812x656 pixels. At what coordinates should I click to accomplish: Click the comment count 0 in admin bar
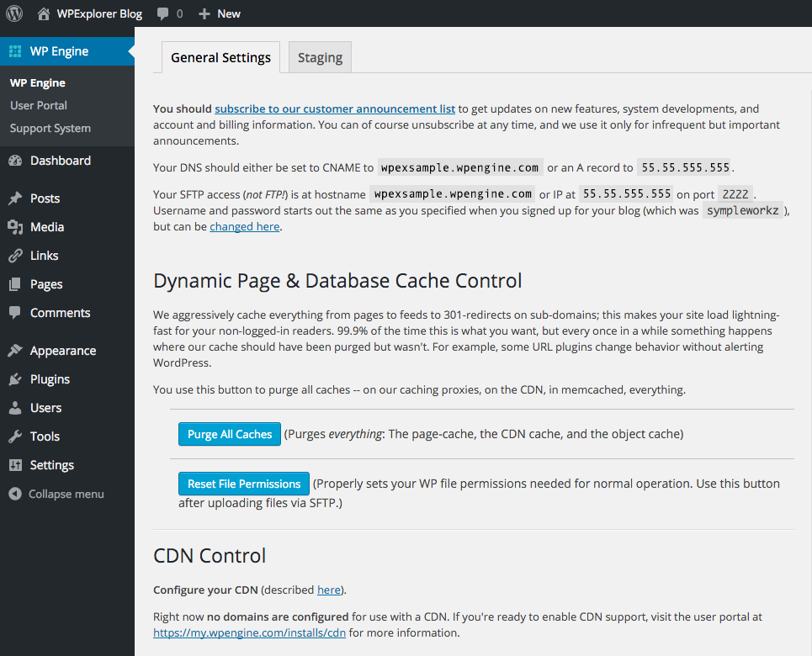(180, 14)
